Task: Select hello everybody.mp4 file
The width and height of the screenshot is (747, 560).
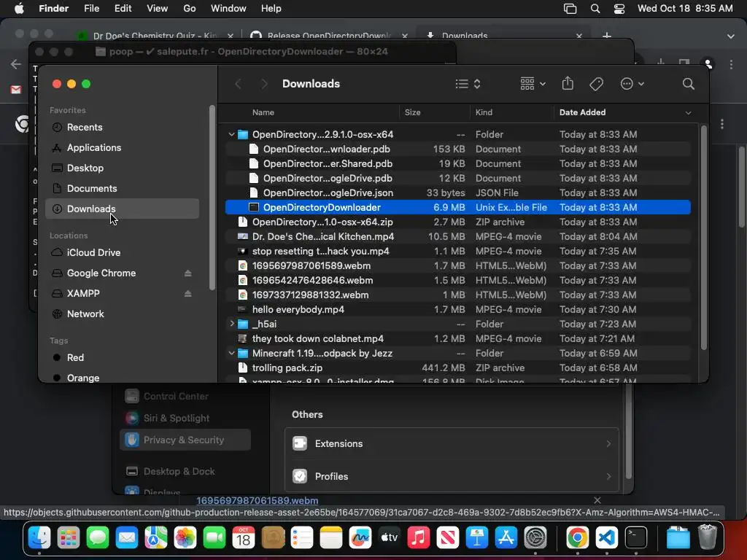Action: 458,309
